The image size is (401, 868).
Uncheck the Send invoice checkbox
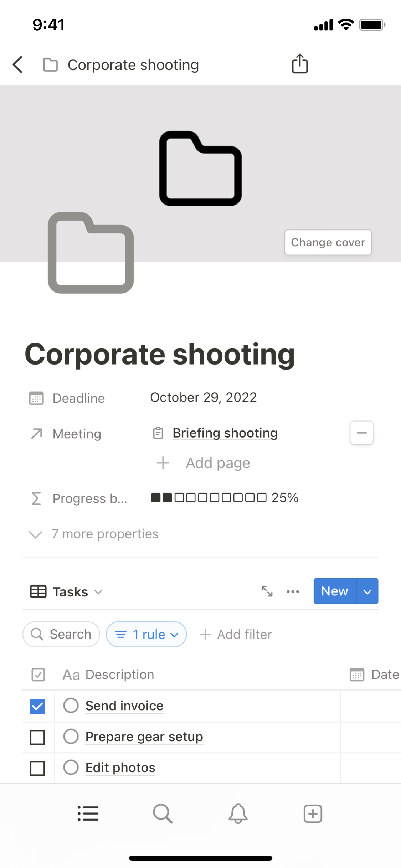coord(37,706)
